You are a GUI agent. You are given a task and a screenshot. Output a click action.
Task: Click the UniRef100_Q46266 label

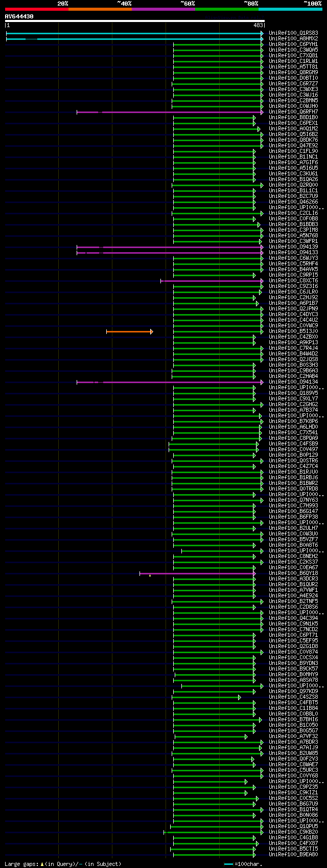click(293, 202)
